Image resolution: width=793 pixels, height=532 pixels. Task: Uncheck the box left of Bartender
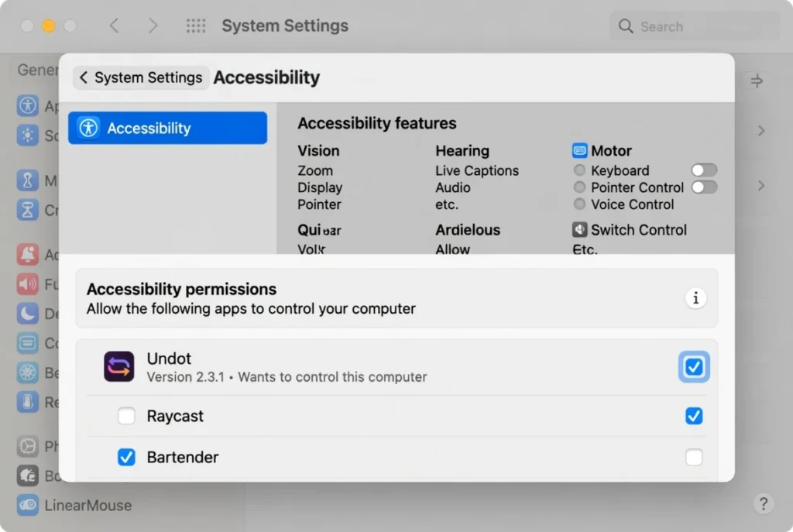pyautogui.click(x=126, y=457)
